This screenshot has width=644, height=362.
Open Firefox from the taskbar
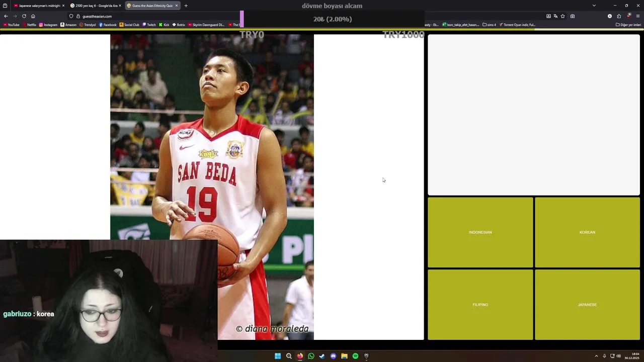[x=300, y=356]
